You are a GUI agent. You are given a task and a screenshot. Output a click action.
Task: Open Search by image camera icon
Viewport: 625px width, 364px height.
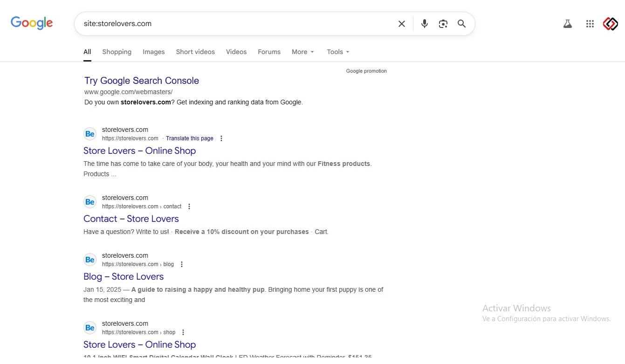pos(443,24)
